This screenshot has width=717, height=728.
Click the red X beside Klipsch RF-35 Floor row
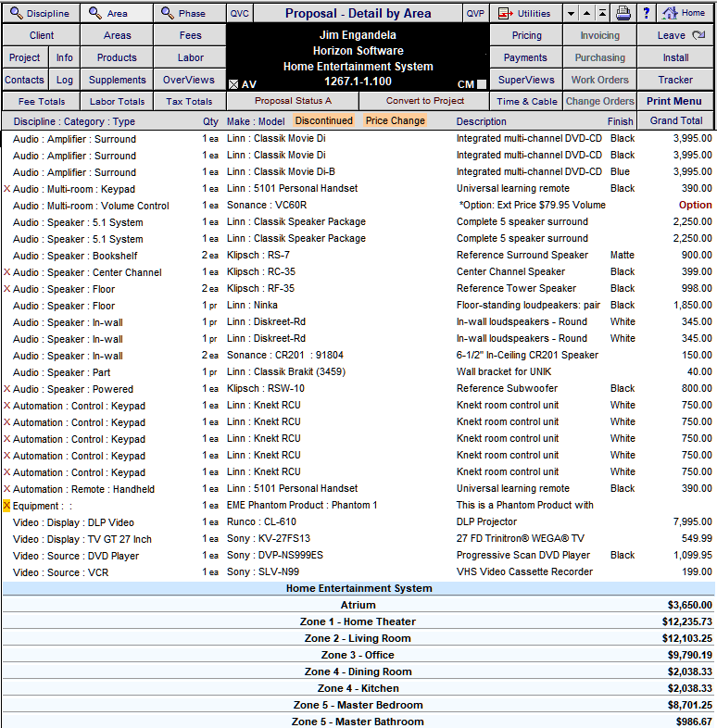point(7,289)
